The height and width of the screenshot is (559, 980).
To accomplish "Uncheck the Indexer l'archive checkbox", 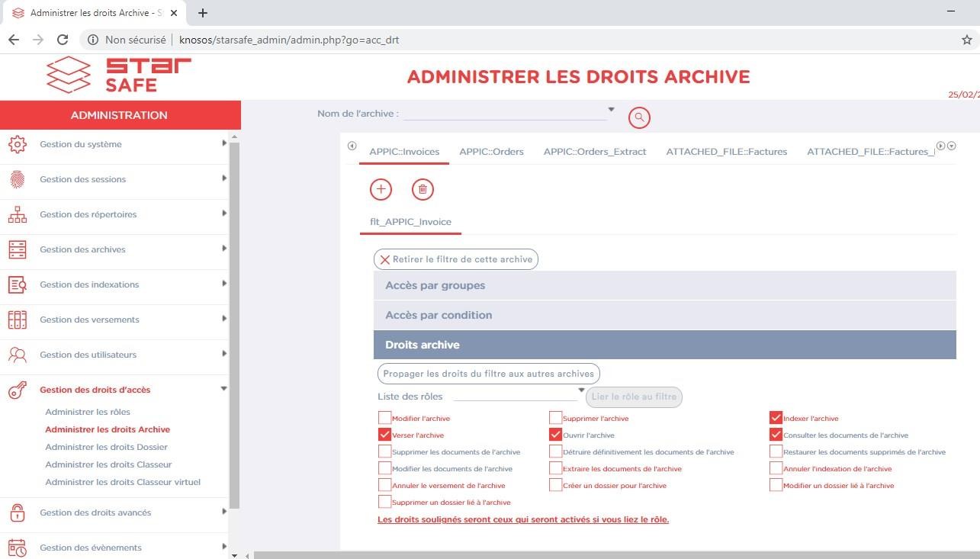I will coord(776,418).
